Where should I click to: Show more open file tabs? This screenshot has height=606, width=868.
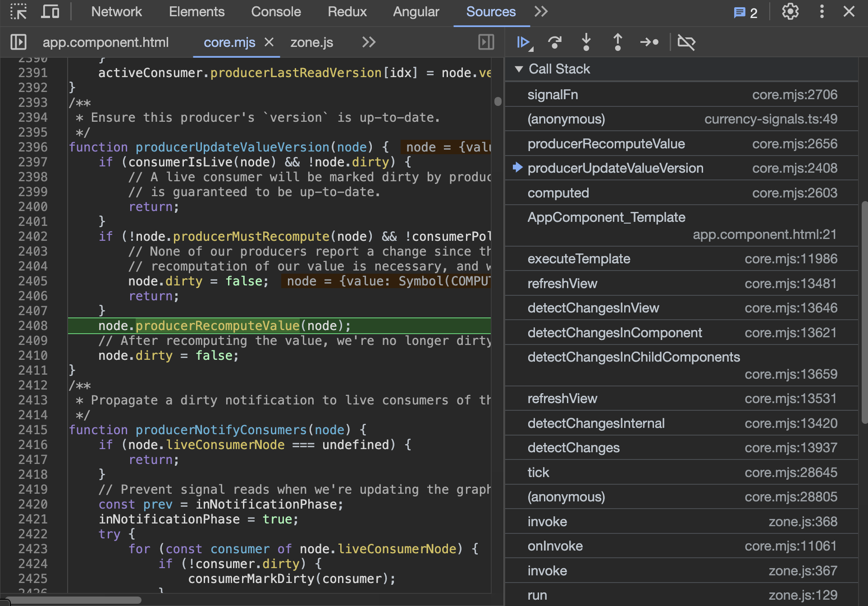click(369, 42)
